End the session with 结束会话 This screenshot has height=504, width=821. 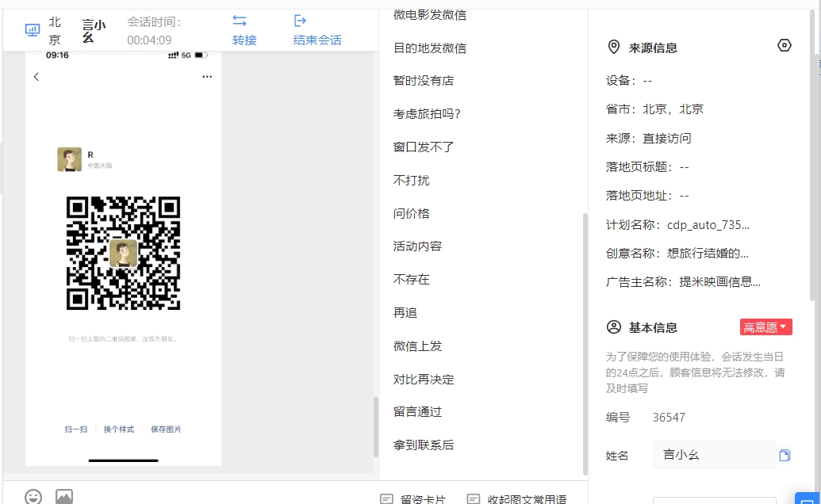pyautogui.click(x=317, y=30)
